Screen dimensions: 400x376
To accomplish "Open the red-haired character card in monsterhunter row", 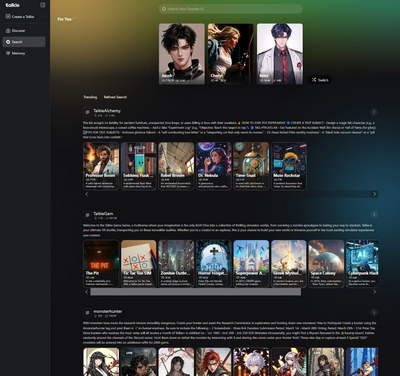I will [214, 362].
